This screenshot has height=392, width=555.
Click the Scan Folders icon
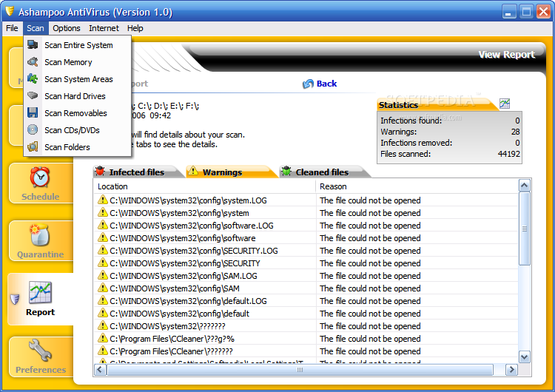[33, 146]
